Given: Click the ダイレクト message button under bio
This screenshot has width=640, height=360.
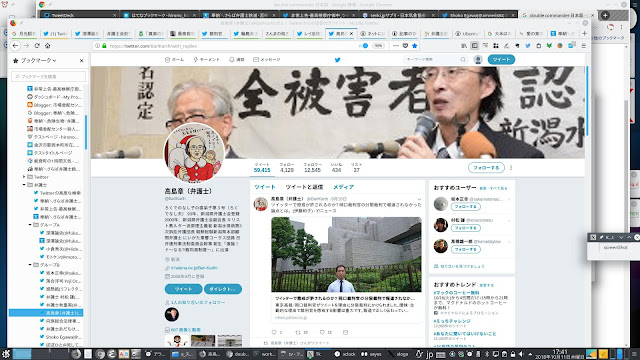Looking at the screenshot, I should [223, 289].
